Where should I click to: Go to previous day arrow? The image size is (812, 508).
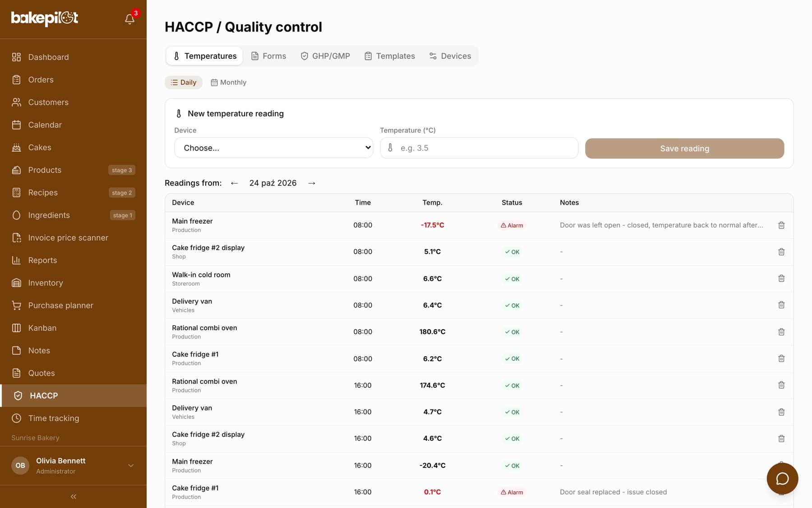coord(234,183)
